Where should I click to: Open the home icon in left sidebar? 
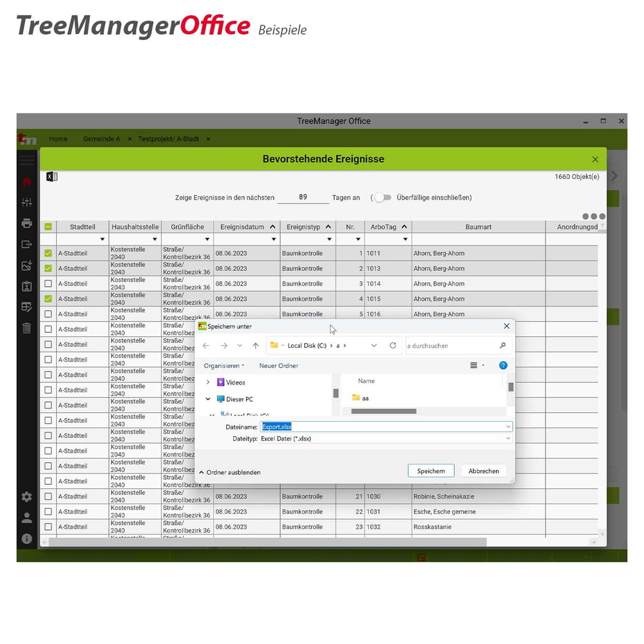click(26, 182)
